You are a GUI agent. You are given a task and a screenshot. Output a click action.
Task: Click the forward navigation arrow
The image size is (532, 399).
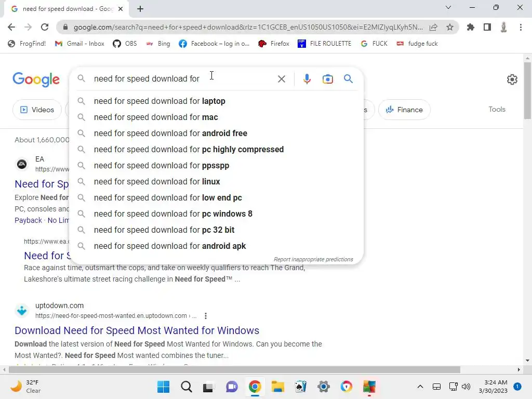28,27
